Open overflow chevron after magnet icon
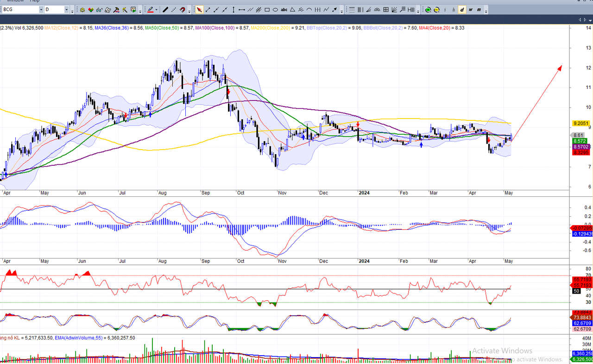 click(x=189, y=11)
